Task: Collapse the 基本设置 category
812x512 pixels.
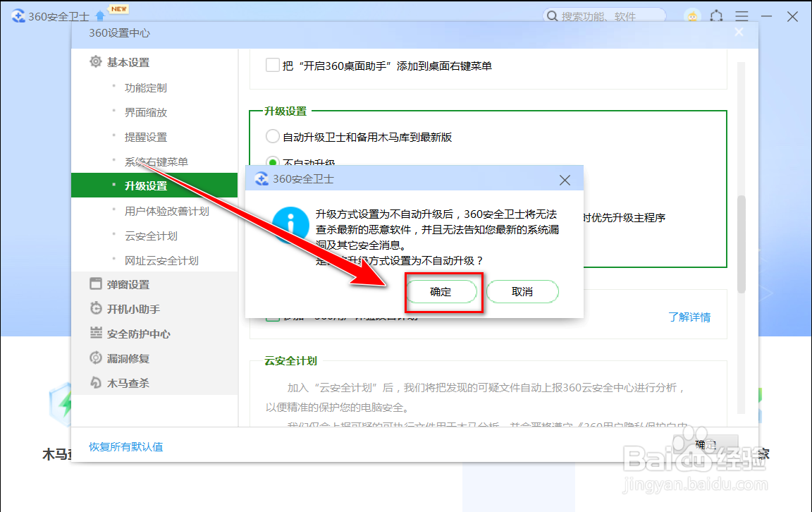Action: [x=128, y=62]
